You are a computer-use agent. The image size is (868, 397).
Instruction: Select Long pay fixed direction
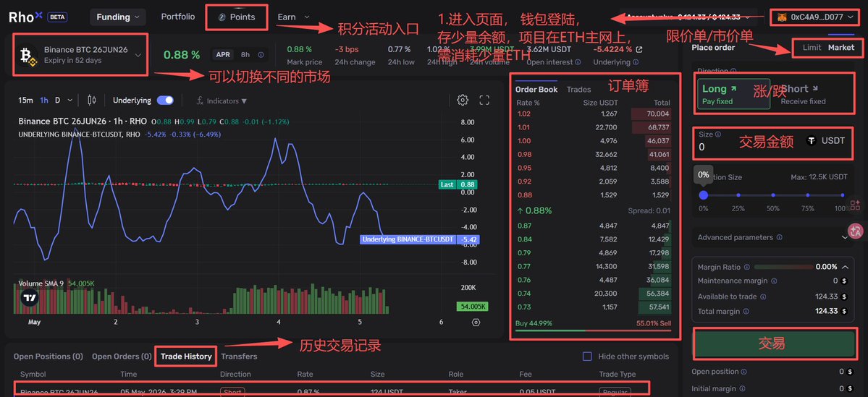733,93
